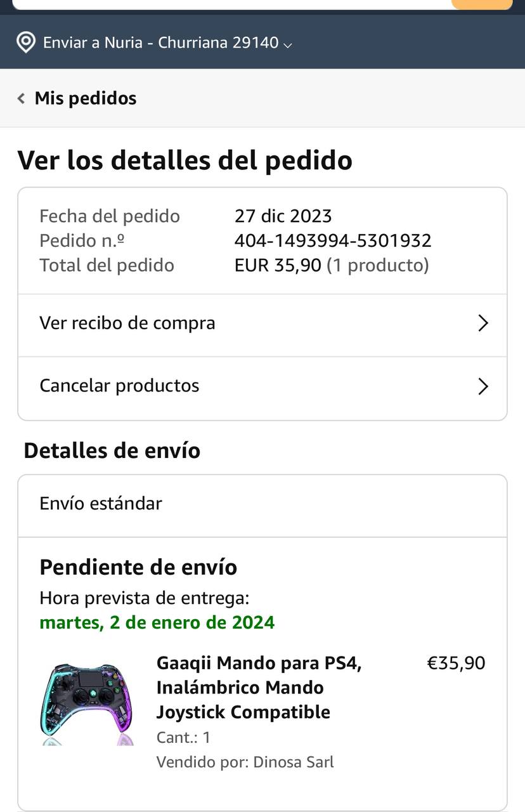
Task: Open Ver recibo de compra
Action: pyautogui.click(x=262, y=324)
